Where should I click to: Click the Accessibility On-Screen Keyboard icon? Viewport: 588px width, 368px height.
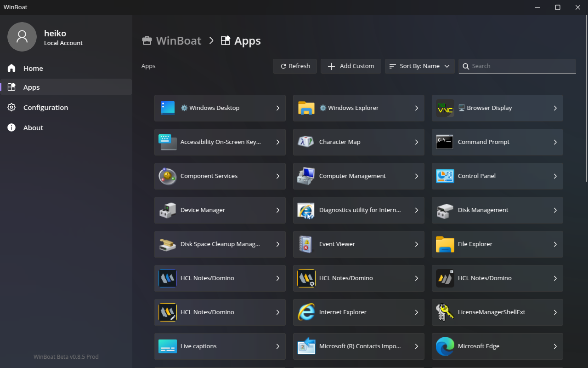click(168, 142)
